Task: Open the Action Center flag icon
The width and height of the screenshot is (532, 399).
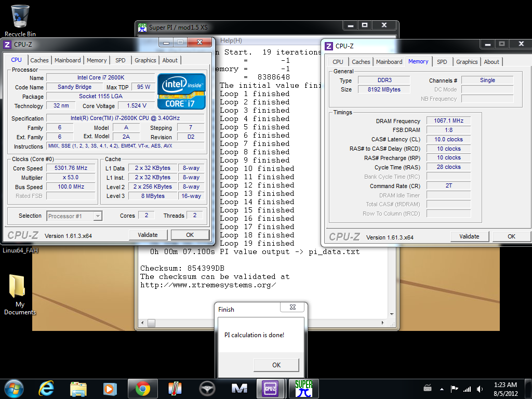Action: 454,389
